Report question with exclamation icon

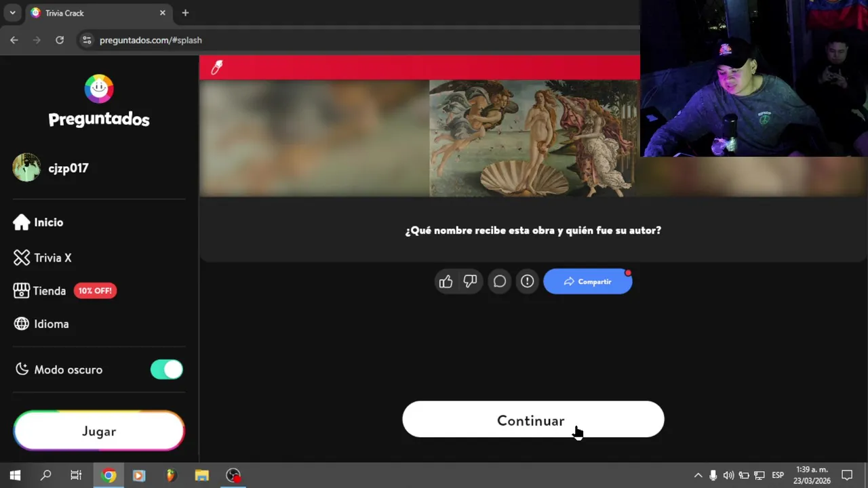pos(527,281)
